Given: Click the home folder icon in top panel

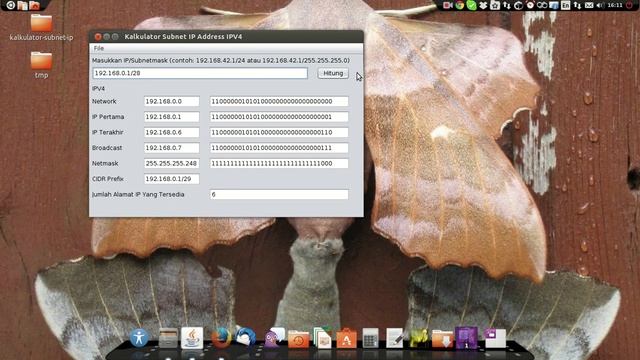Looking at the screenshot, I should coord(35,5).
